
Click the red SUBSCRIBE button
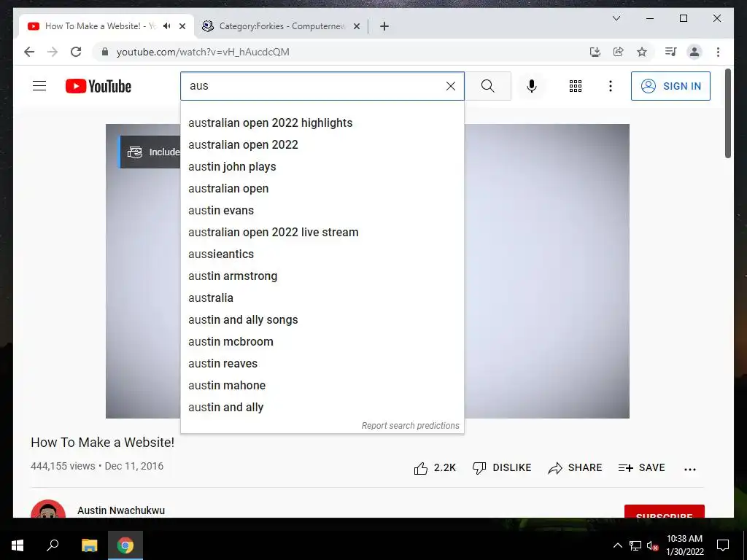click(664, 512)
